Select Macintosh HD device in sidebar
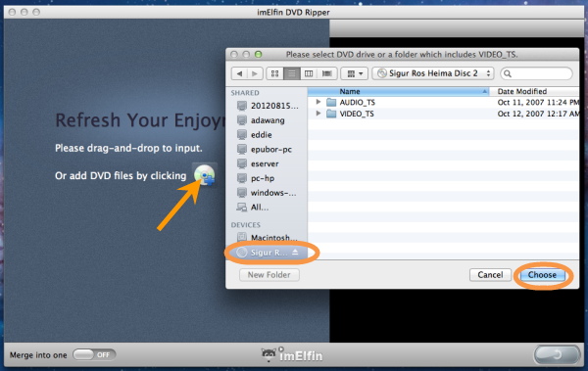Viewport: 588px width, 371px height. coord(267,238)
